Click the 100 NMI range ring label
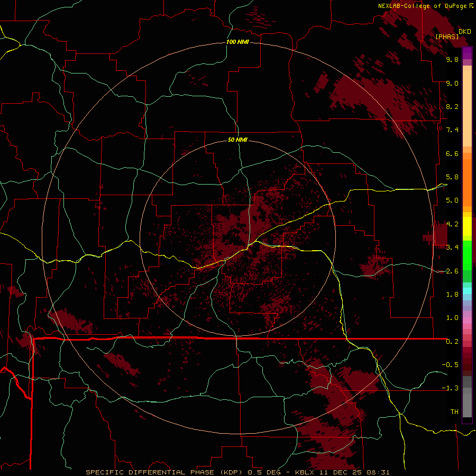 (x=237, y=42)
